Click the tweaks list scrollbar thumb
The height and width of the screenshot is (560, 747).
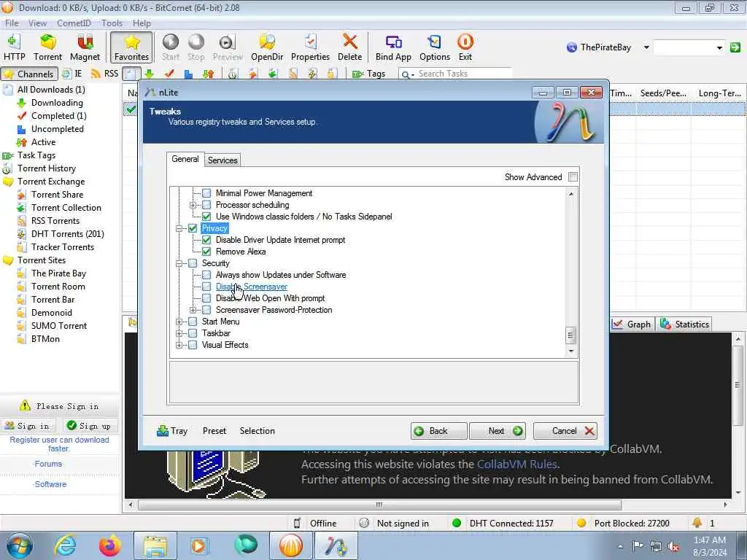coord(570,335)
